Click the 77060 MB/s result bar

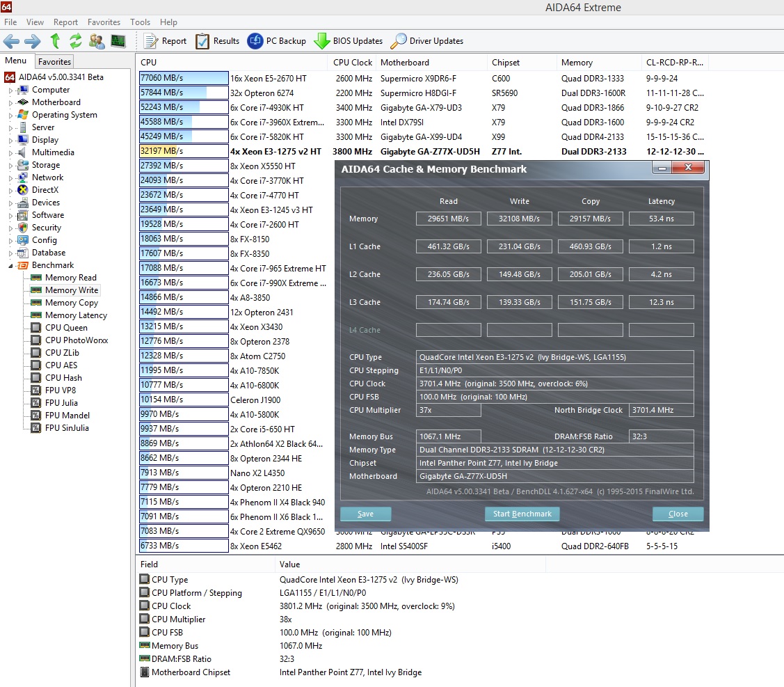tap(184, 79)
